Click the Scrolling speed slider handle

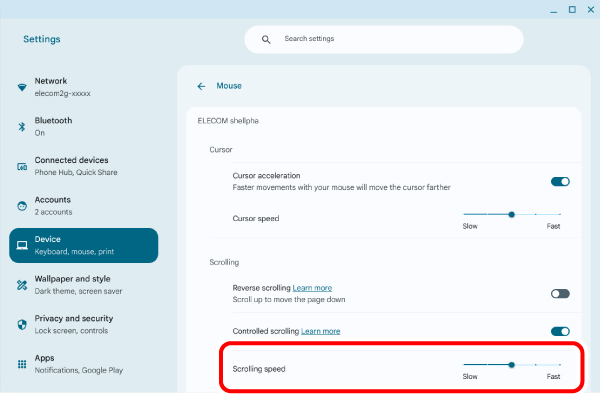[512, 365]
